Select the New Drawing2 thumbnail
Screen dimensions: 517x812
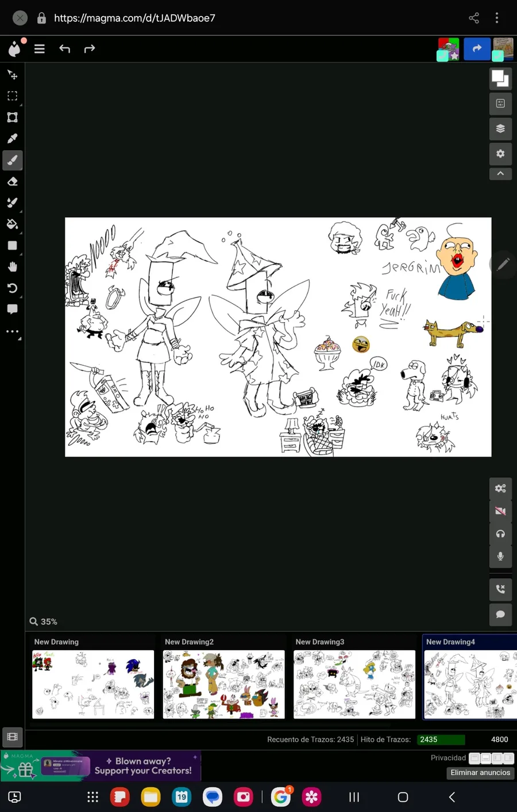point(223,684)
